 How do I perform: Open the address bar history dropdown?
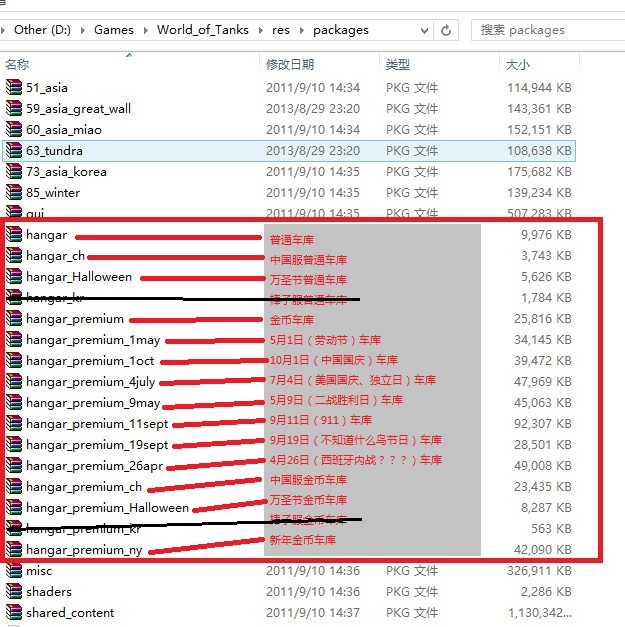click(424, 30)
